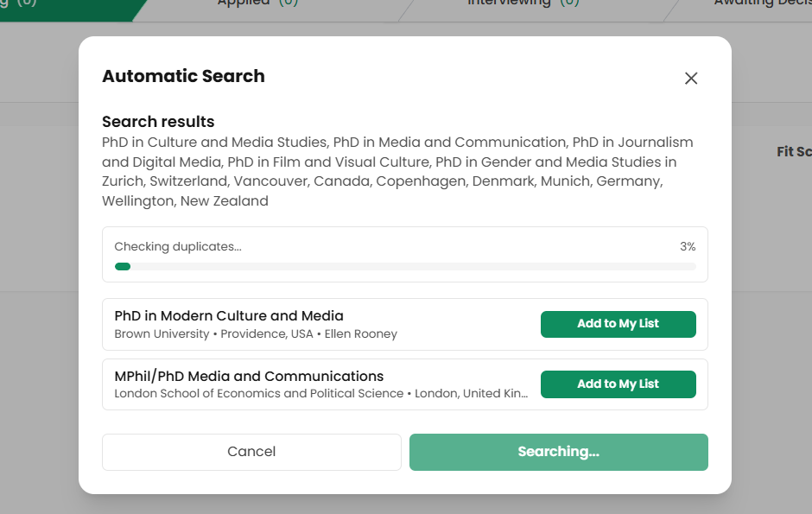
Task: Click Add to My List for PhD in Modern Culture and Media
Action: (x=618, y=324)
